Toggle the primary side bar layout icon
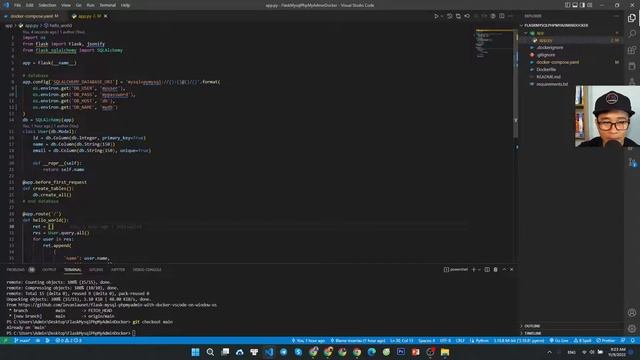Image resolution: width=640 pixels, height=360 pixels. point(567,5)
